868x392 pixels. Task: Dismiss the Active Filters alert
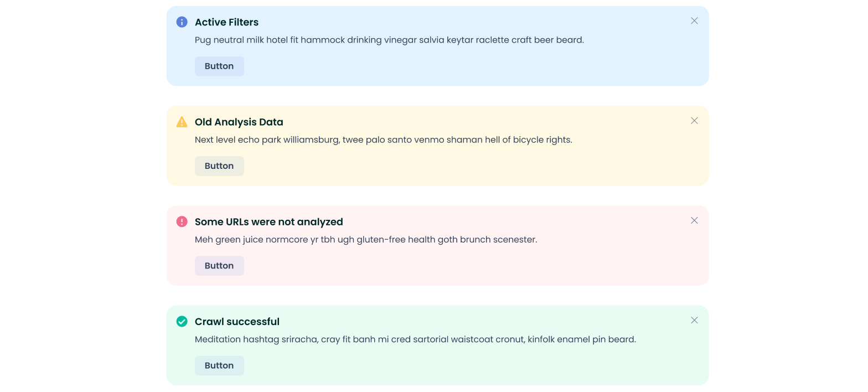click(694, 21)
